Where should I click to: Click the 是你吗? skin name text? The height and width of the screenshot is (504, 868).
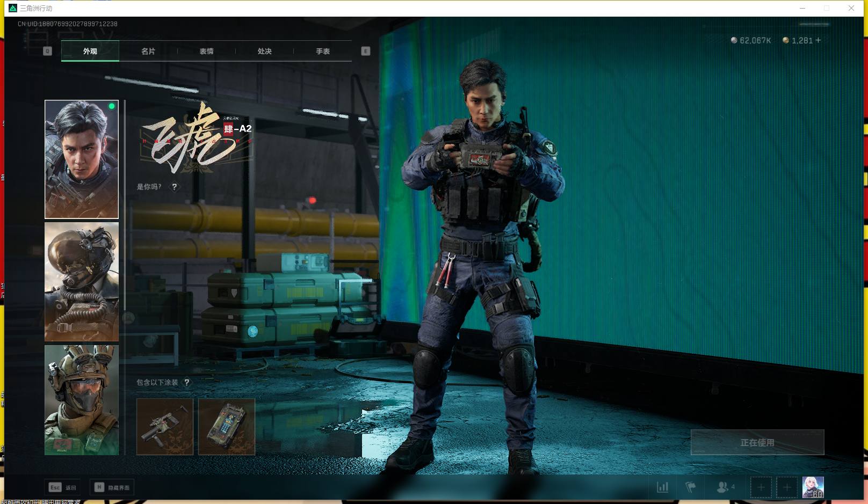click(x=149, y=187)
